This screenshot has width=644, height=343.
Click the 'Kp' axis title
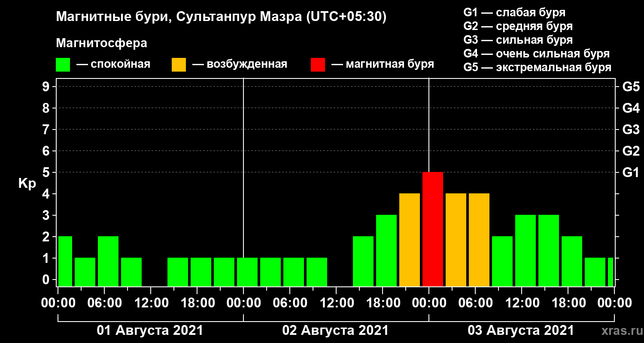27,184
